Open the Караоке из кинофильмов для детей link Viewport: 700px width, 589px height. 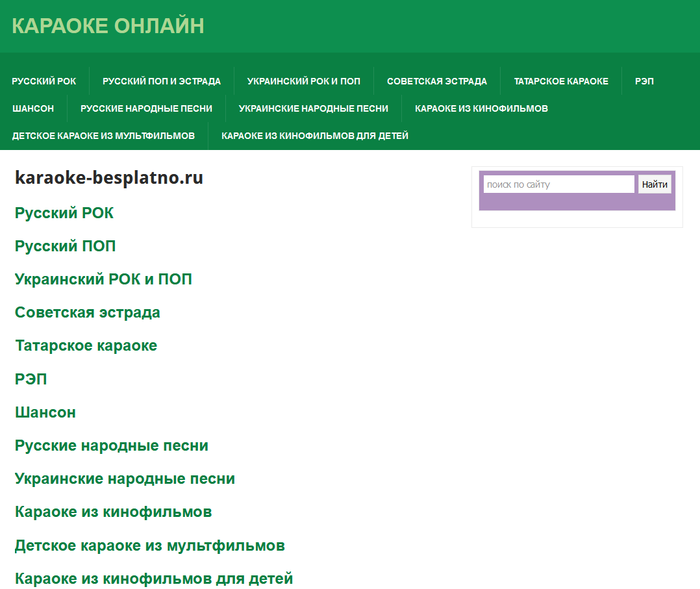point(153,578)
